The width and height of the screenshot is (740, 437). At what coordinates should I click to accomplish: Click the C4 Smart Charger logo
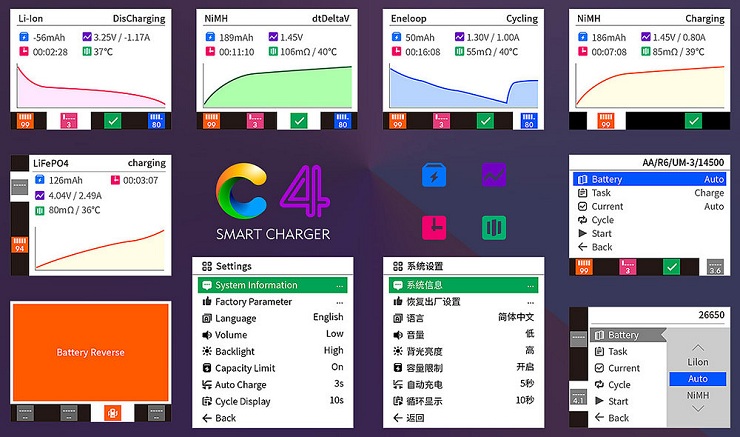[273, 202]
